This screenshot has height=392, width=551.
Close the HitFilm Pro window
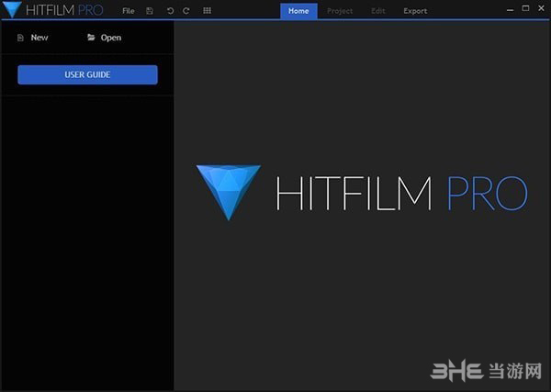point(541,8)
